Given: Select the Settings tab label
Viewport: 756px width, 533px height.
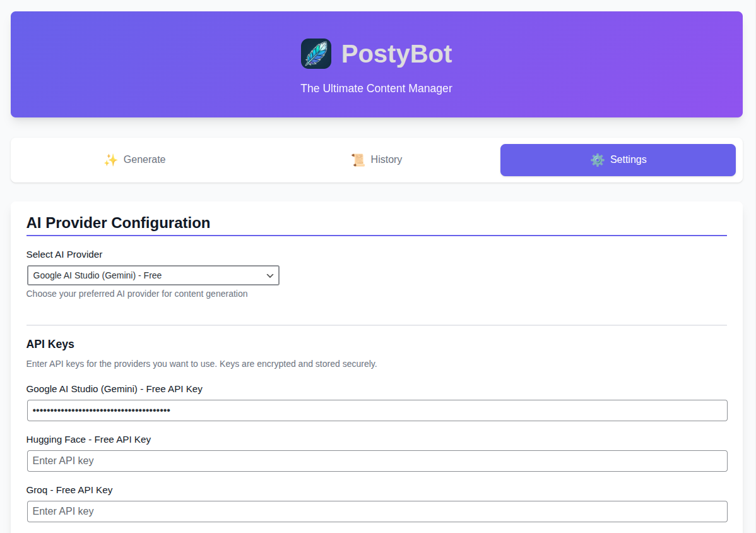Looking at the screenshot, I should 628,160.
